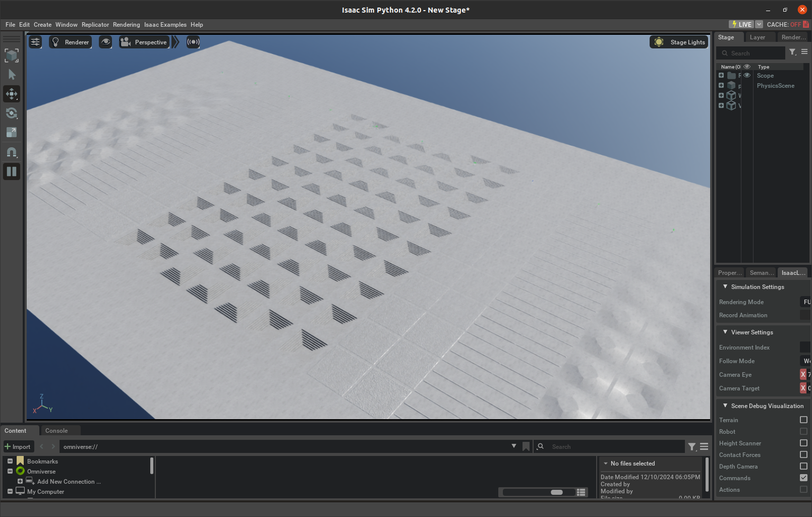Screen dimensions: 812x517
Task: Click the LIVE sync button
Action: pos(740,24)
